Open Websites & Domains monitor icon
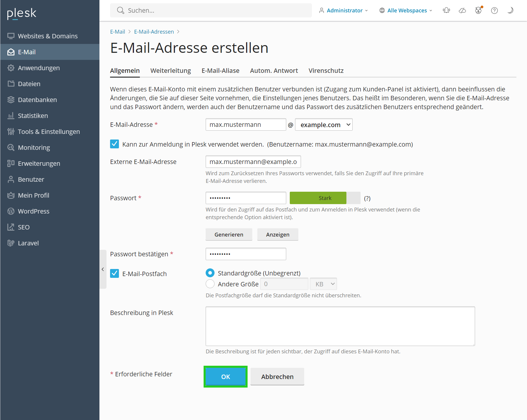Screen dimensions: 527x420 click(11, 36)
